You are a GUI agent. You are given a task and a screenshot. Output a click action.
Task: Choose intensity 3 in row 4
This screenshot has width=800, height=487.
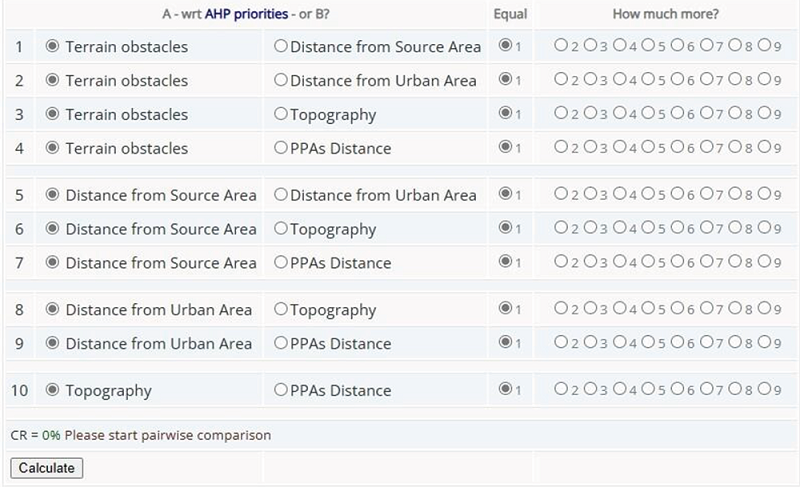pos(589,149)
